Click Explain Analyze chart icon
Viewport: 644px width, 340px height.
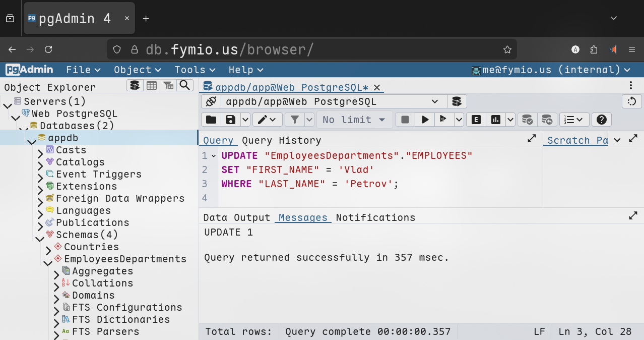tap(496, 120)
